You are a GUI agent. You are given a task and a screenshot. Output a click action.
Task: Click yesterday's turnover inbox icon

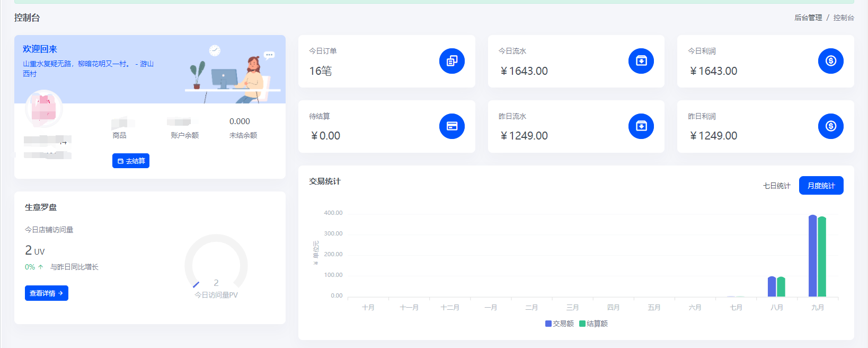point(641,126)
